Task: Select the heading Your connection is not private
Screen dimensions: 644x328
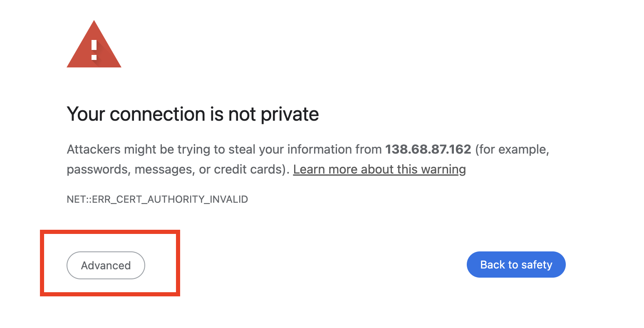Action: click(x=193, y=114)
